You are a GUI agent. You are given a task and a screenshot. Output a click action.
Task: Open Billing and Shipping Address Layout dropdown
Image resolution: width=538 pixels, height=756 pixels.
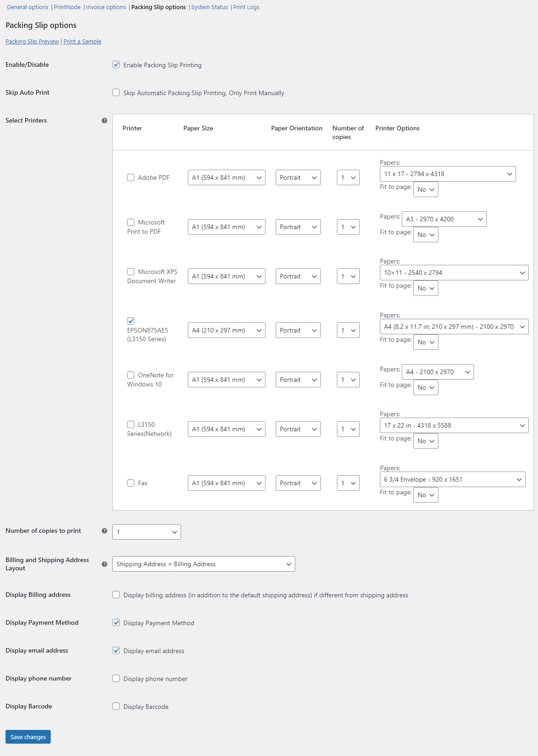click(204, 564)
